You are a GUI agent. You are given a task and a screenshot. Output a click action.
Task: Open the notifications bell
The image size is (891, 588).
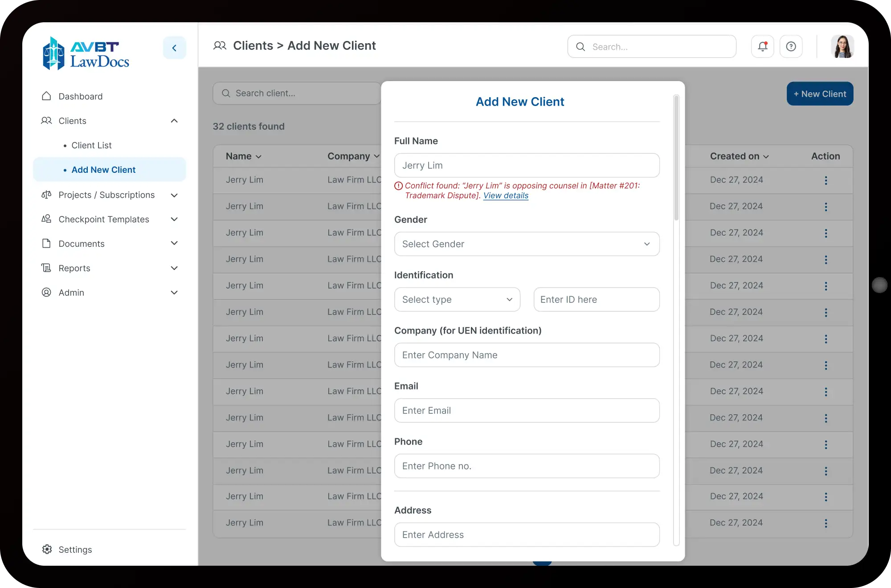click(762, 46)
